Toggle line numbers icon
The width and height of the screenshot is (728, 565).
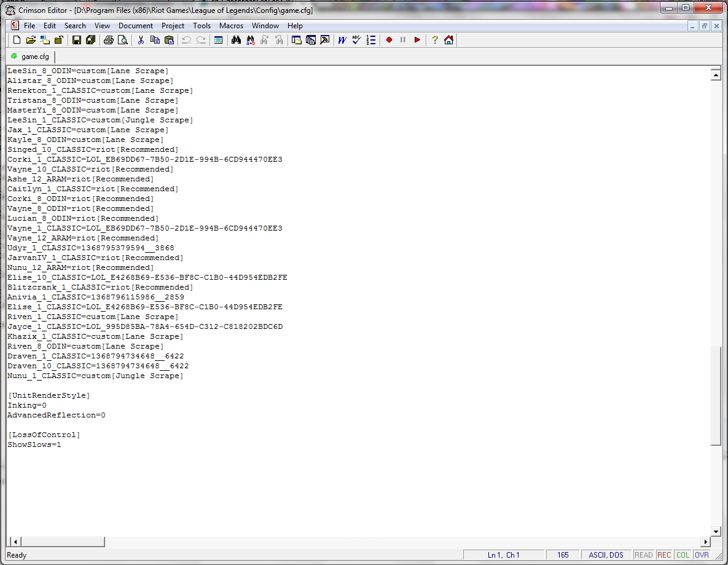tap(371, 40)
